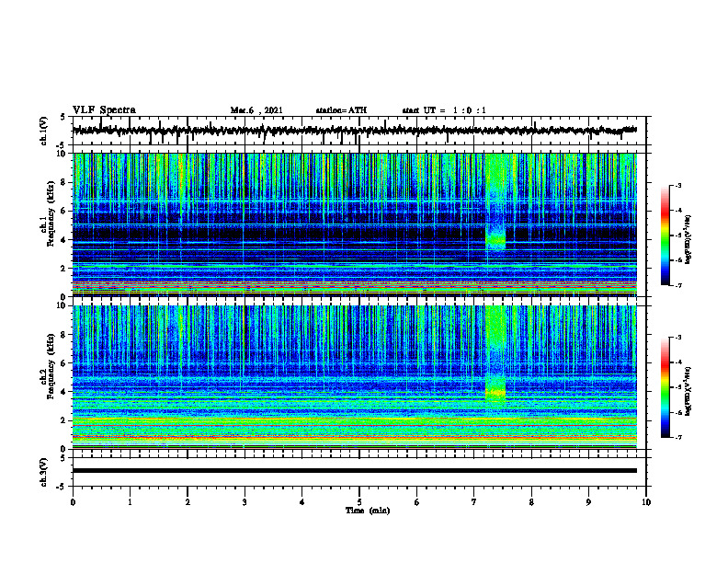
Task: Click the ch.1 color scale bar
Action: [x=665, y=236]
